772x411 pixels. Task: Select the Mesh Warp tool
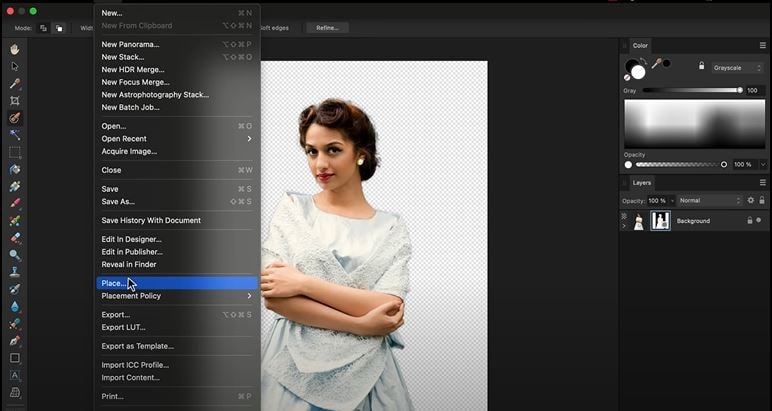15,392
